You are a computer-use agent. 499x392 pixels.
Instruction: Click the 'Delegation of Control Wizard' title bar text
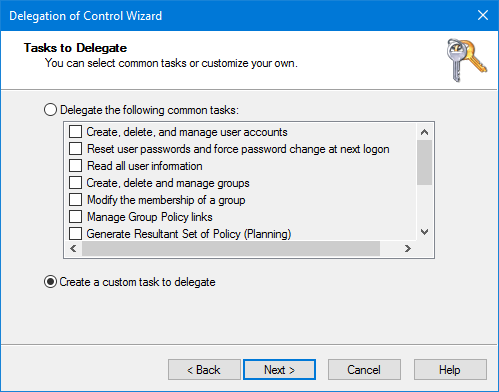pyautogui.click(x=86, y=16)
